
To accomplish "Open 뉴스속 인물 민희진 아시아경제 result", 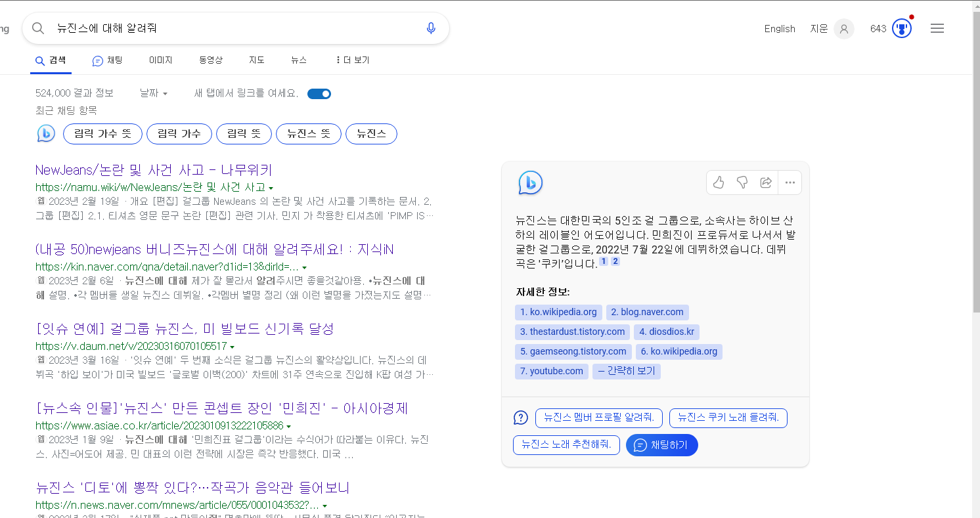I will tap(222, 408).
